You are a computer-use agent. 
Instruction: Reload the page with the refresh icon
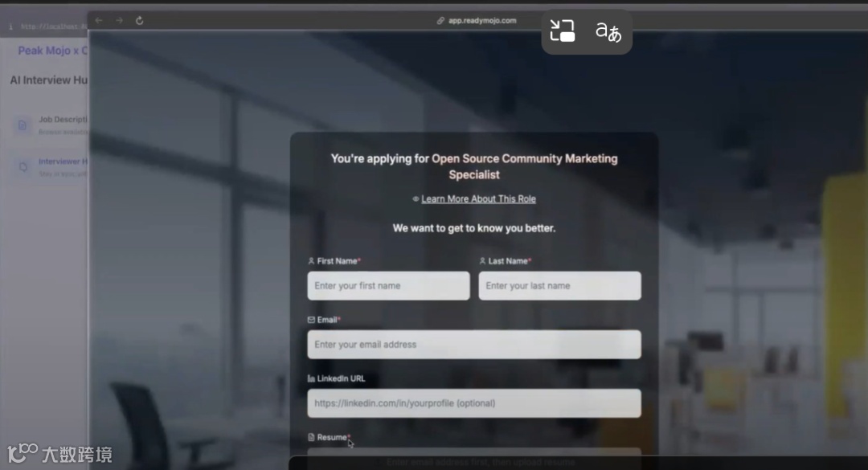[x=140, y=20]
